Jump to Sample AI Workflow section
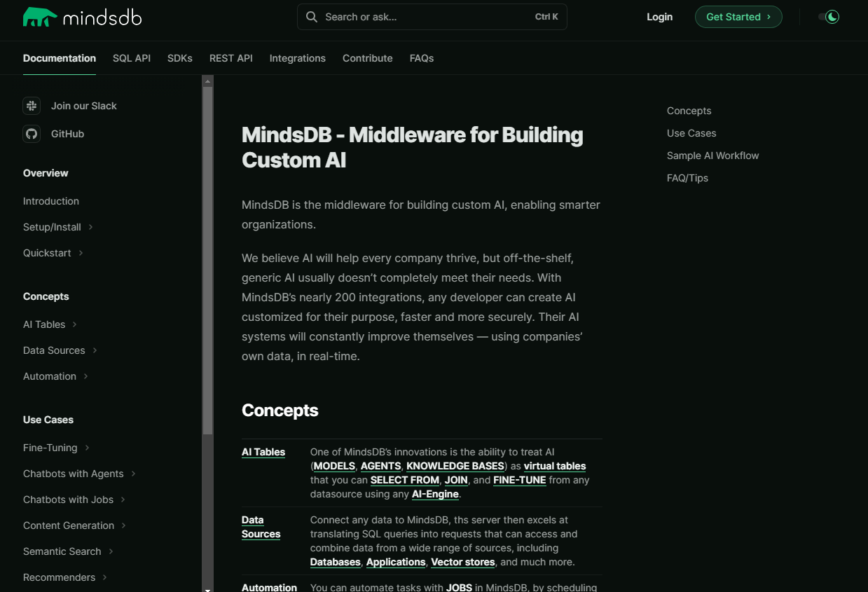The height and width of the screenshot is (592, 868). point(713,156)
